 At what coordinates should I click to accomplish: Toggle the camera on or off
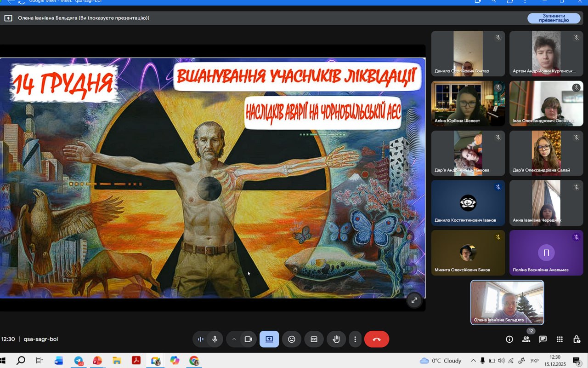(249, 339)
